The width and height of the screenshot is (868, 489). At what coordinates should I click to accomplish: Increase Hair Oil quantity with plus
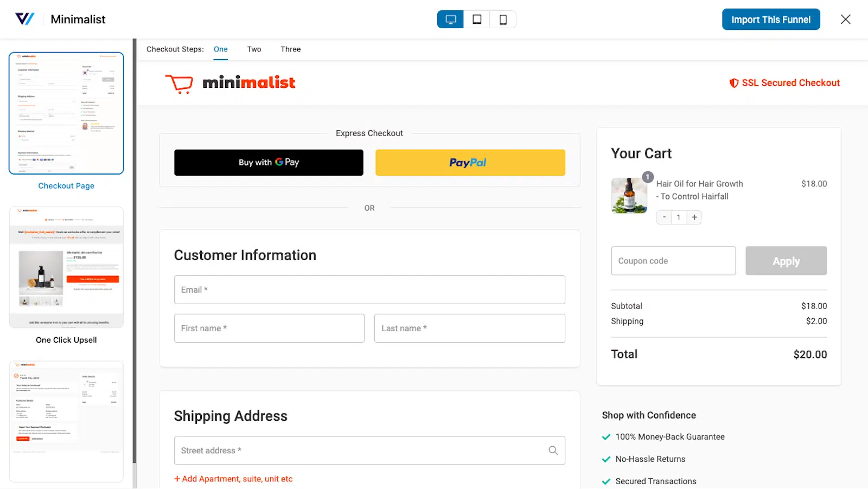click(694, 217)
